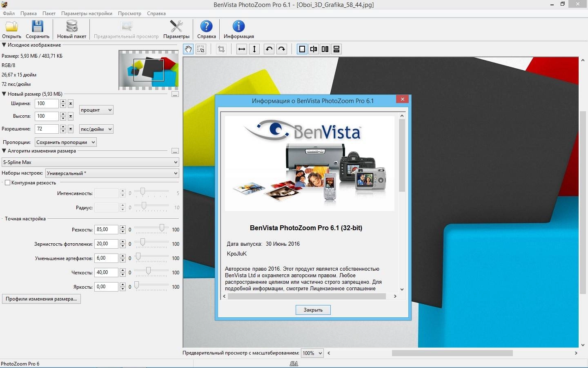588x368 pixels.
Task: Click the Зернистость фотопленки slider
Action: 151,243
